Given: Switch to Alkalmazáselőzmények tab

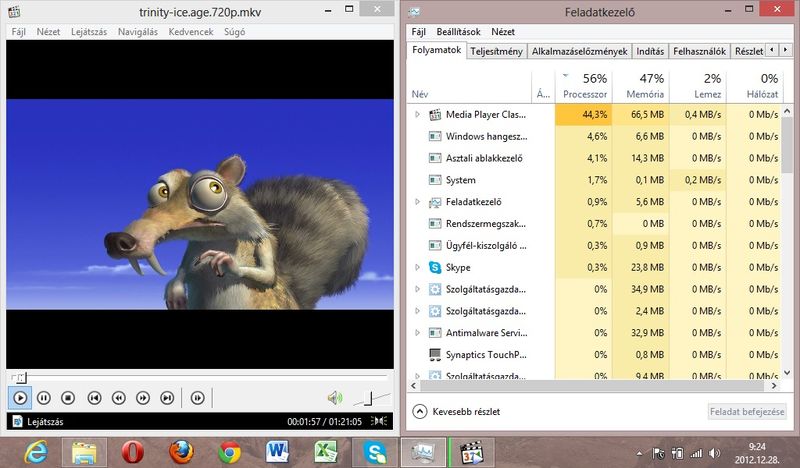Looking at the screenshot, I should coord(580,51).
